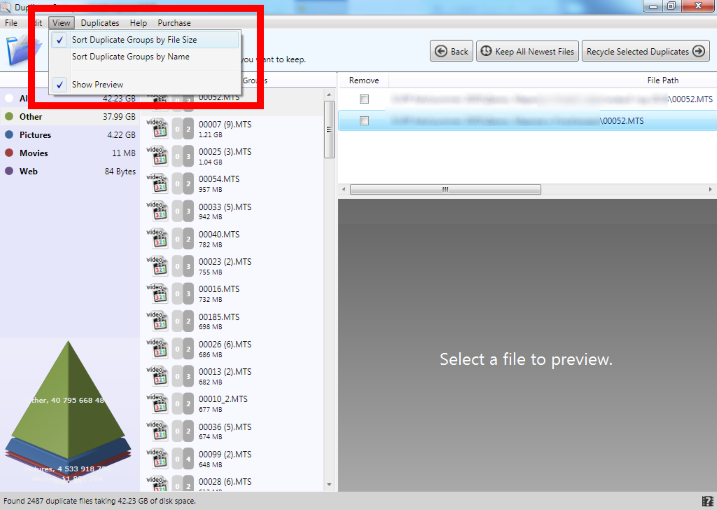Open the Help menu

[x=138, y=23]
